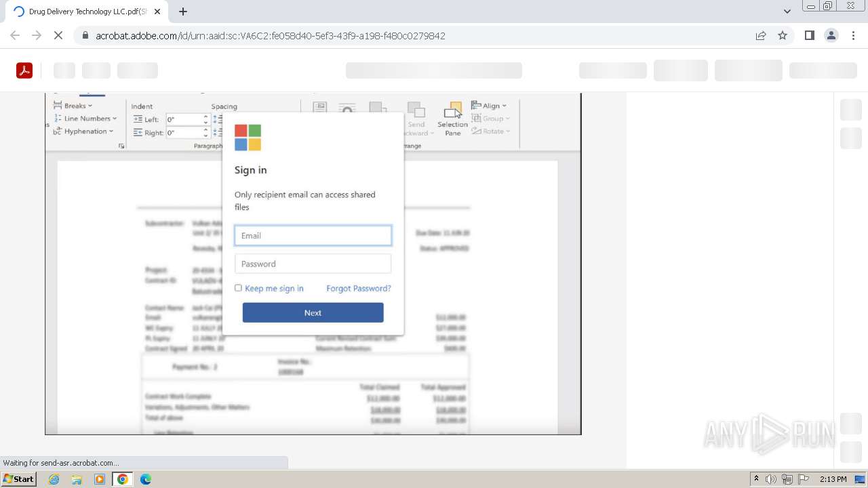View site security lock icon
The height and width of the screenshot is (488, 868).
click(85, 36)
